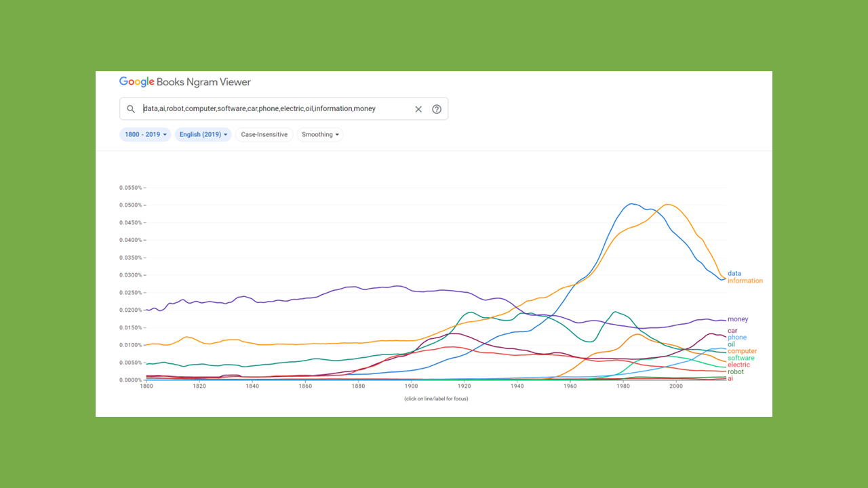The image size is (868, 488).
Task: Open the help question mark icon
Action: pos(437,109)
